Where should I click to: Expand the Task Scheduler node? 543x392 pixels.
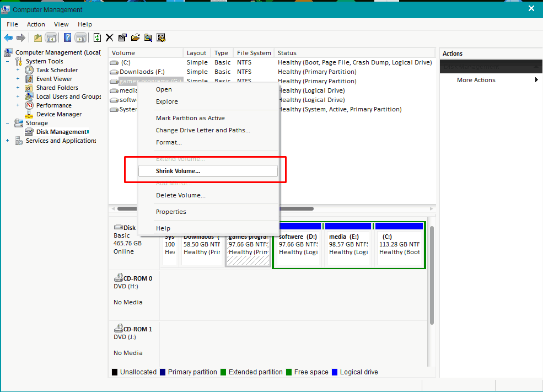[18, 70]
